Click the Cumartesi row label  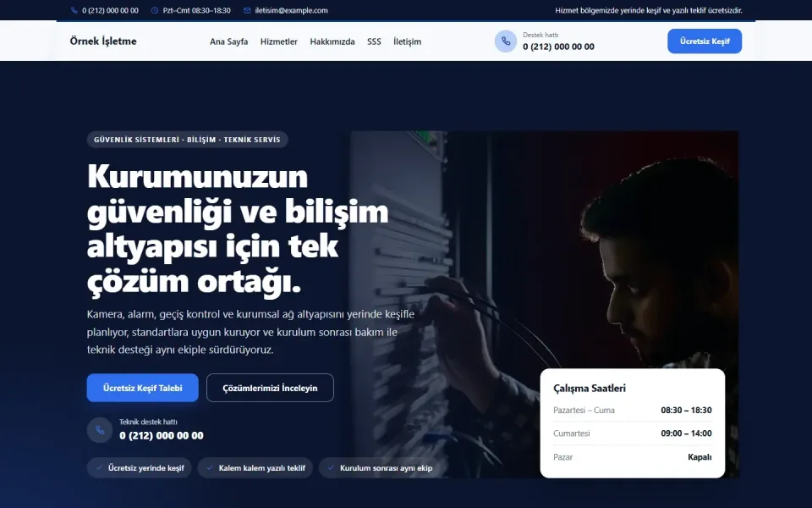tap(571, 433)
